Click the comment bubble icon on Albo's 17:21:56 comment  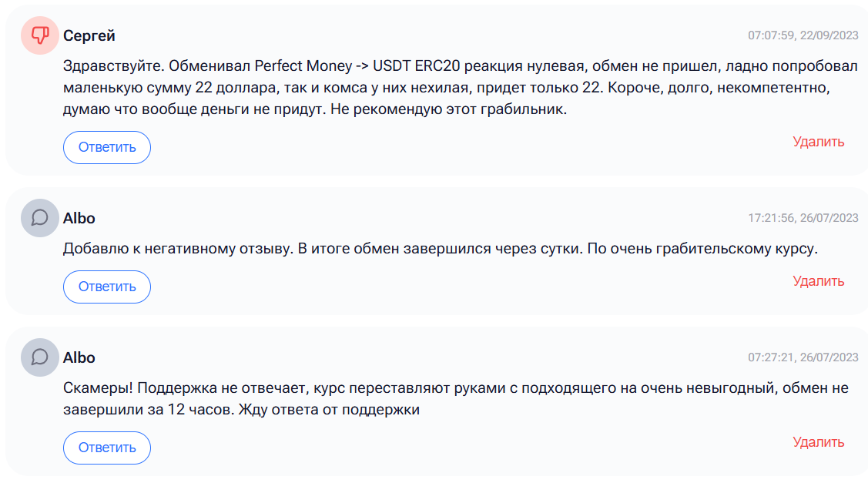(40, 218)
